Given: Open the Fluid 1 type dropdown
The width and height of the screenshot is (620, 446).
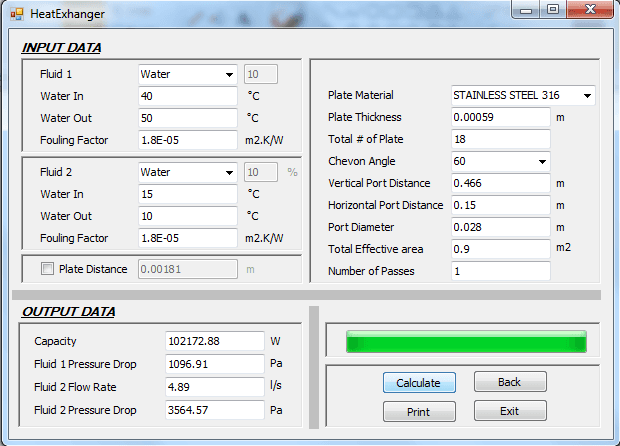Looking at the screenshot, I should point(188,74).
